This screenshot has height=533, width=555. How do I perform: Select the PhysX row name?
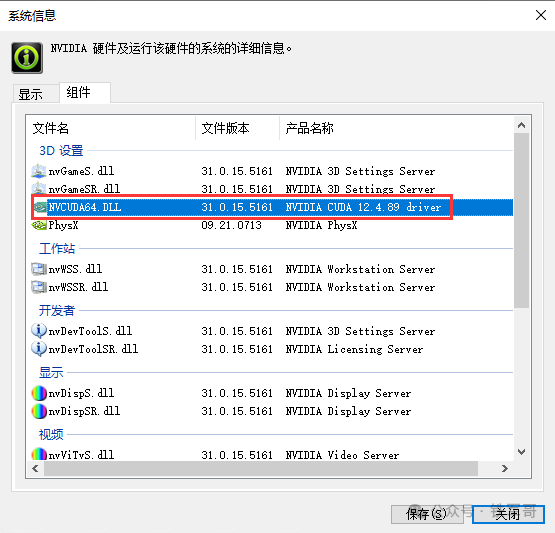pos(63,225)
